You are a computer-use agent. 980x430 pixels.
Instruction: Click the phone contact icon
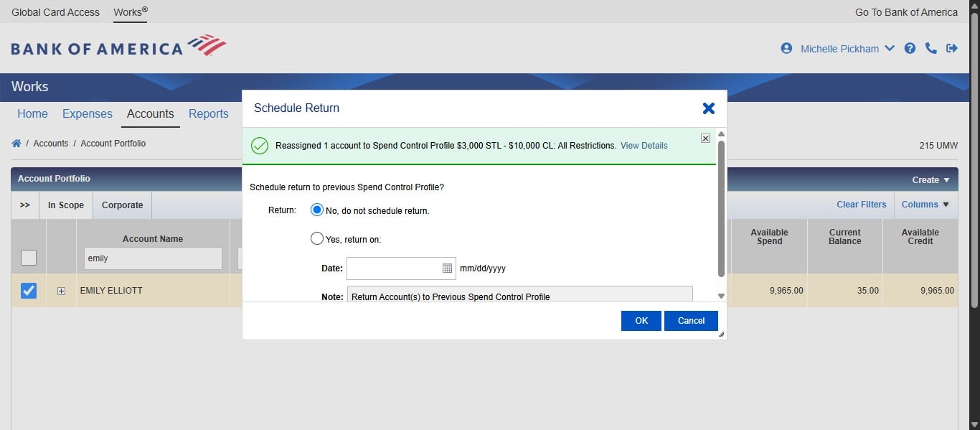(x=931, y=48)
